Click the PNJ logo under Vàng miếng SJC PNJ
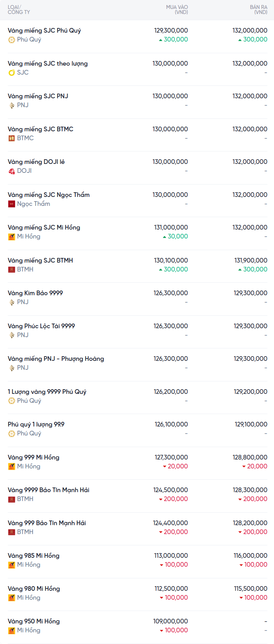The height and width of the screenshot is (644, 274). coord(12,105)
